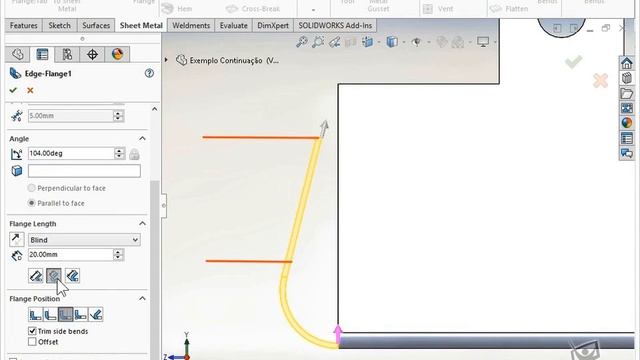Open View Settings monitor icon
This screenshot has height=360, width=640.
[483, 42]
